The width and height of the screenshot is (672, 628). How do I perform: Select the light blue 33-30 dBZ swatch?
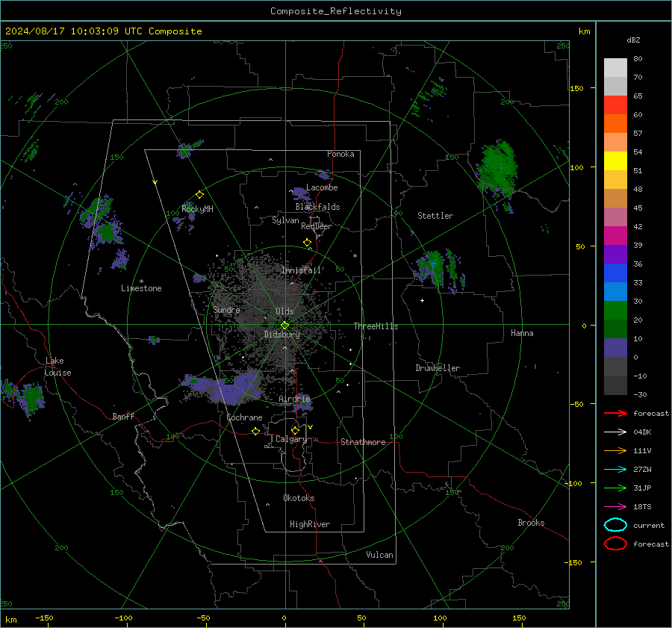click(x=615, y=291)
